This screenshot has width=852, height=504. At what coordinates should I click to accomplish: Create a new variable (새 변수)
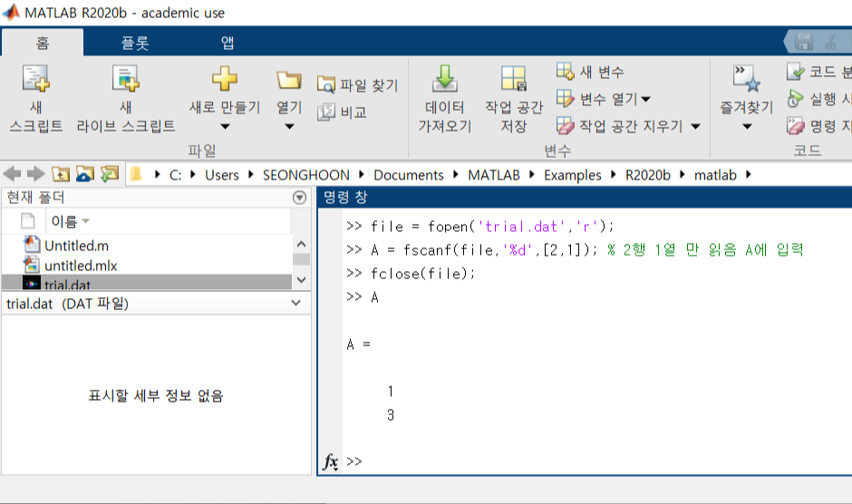point(590,72)
